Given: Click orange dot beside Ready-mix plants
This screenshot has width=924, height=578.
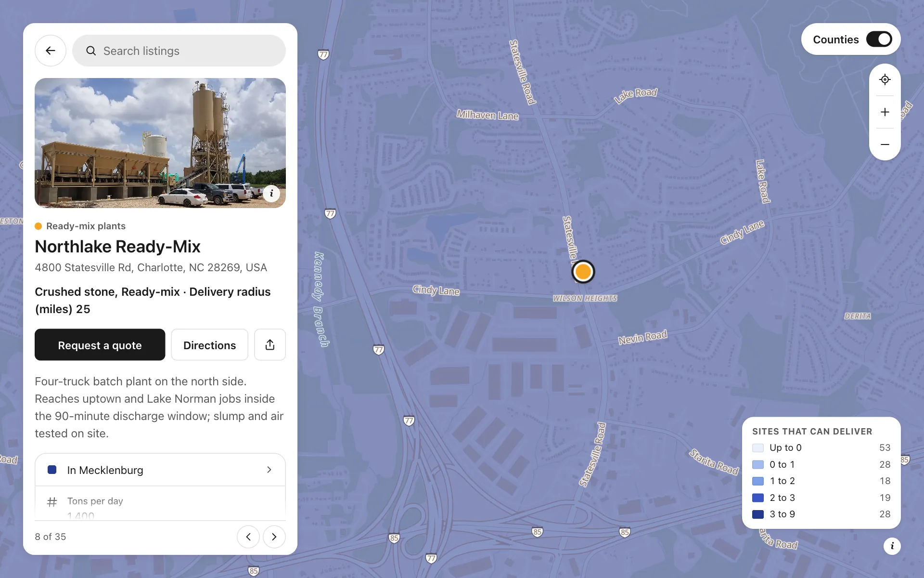Looking at the screenshot, I should pos(38,226).
